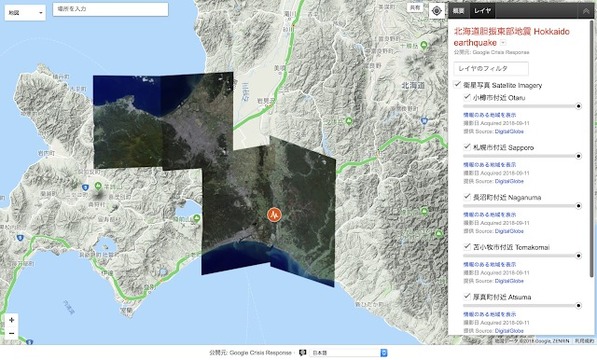The height and width of the screenshot is (360, 597).
Task: Click Acquired 2018-09-11 text under Otaru
Action: click(503, 123)
